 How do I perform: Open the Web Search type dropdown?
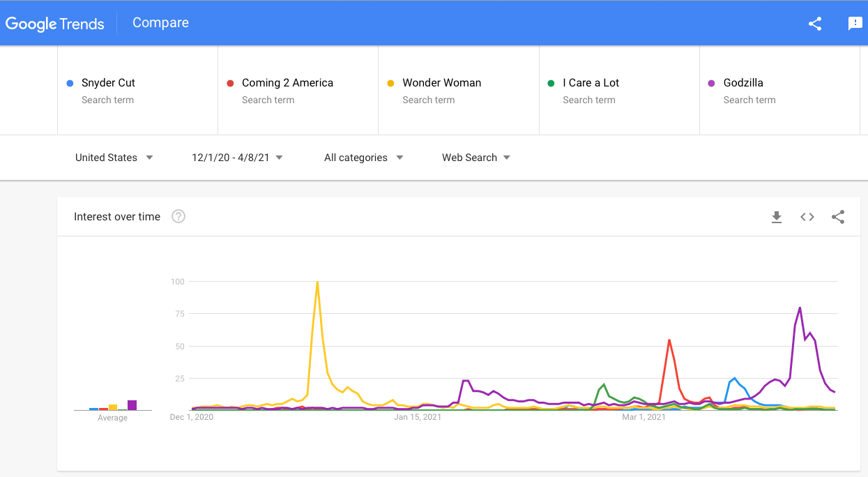tap(476, 158)
